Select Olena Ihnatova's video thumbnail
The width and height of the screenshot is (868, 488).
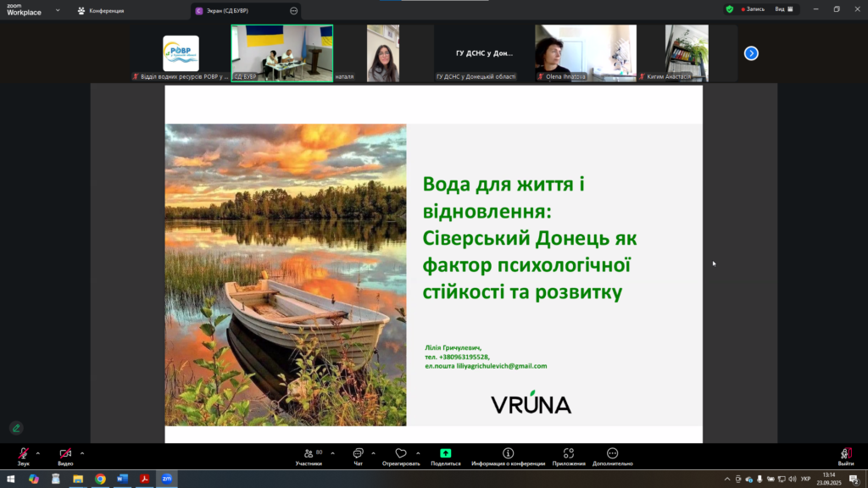[585, 53]
